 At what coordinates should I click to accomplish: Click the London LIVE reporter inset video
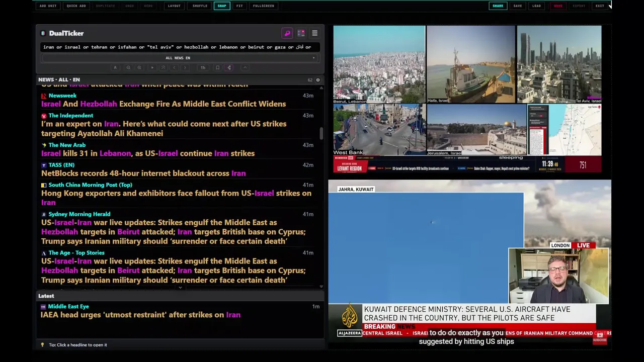pos(558,276)
